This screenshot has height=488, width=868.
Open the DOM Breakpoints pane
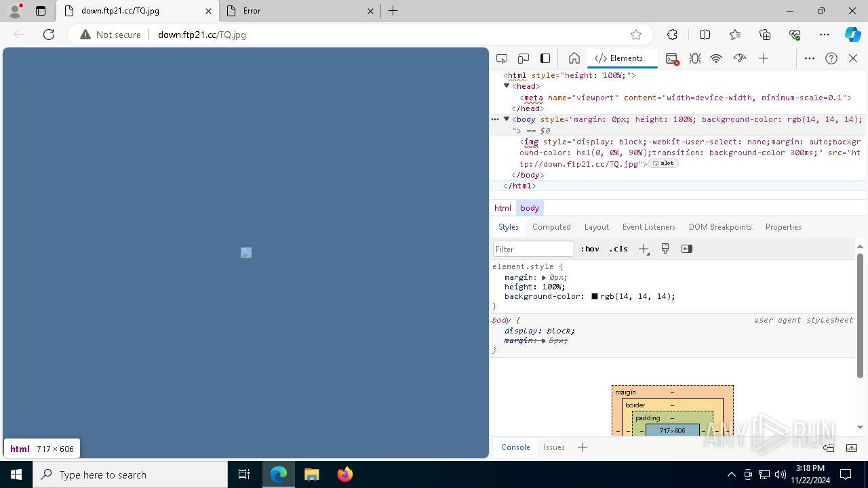pyautogui.click(x=720, y=227)
